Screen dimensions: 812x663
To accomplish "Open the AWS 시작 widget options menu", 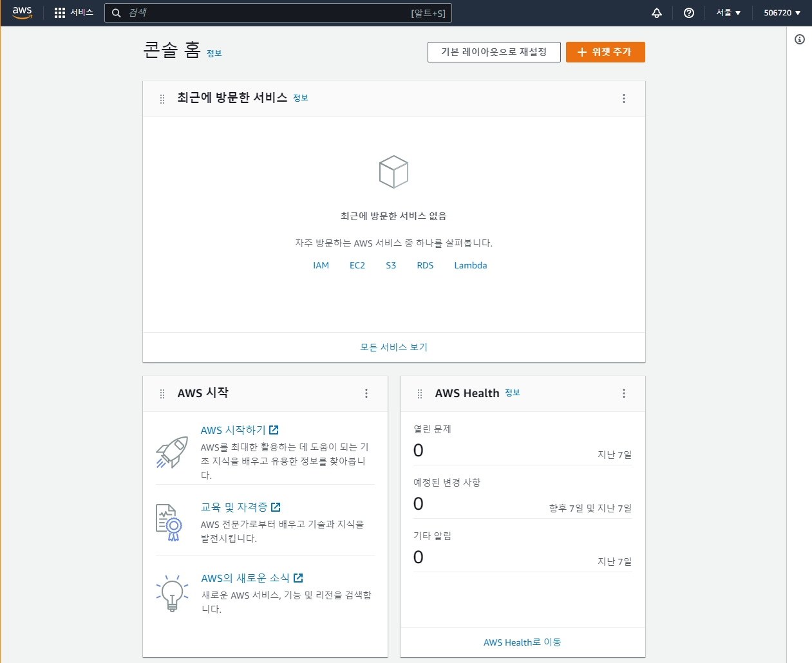I will click(366, 393).
